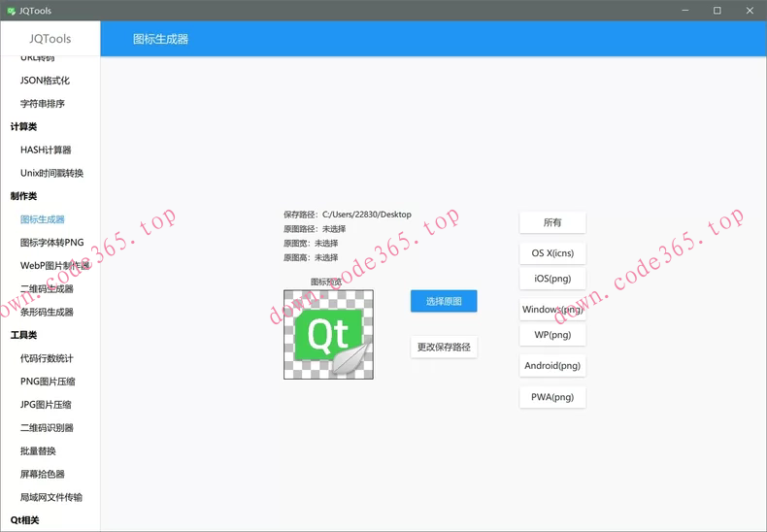This screenshot has height=532, width=767.
Task: Generate Windows(png) icons
Action: click(x=552, y=310)
